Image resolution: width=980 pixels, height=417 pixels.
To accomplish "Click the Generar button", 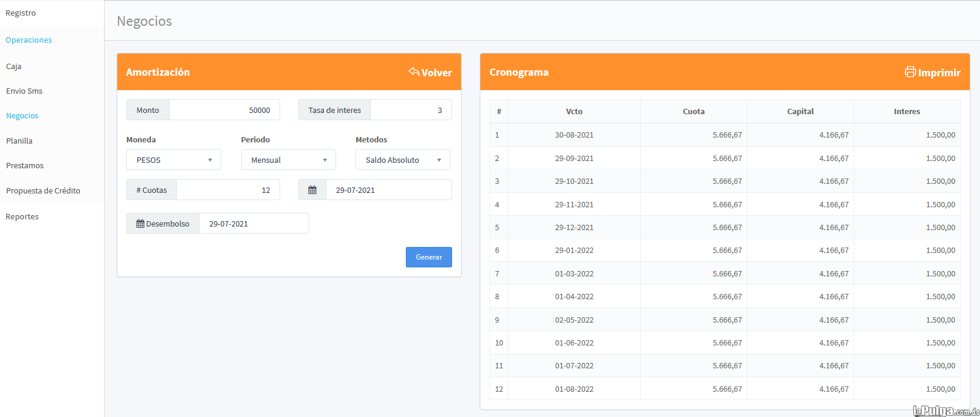I will click(429, 257).
